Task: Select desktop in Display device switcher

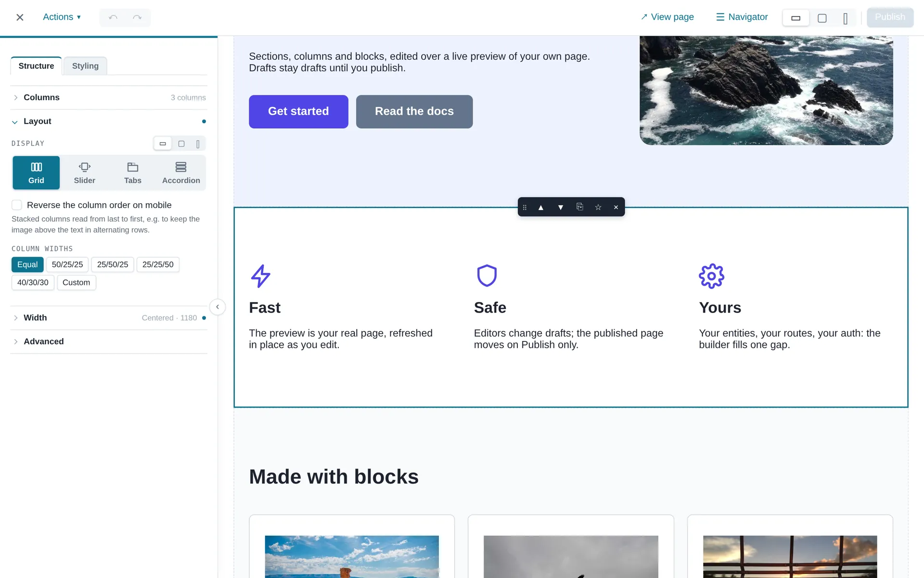Action: (163, 144)
